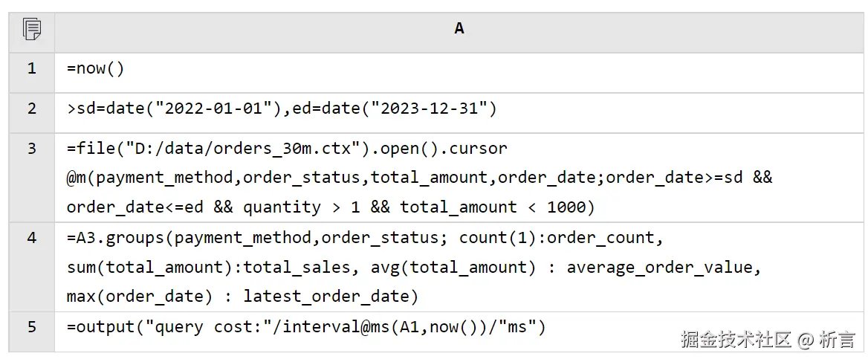The image size is (868, 362).
Task: Click row number 4 header
Action: (31, 238)
